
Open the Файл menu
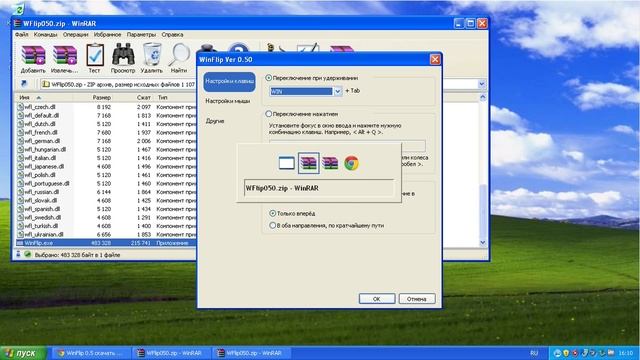[22, 35]
